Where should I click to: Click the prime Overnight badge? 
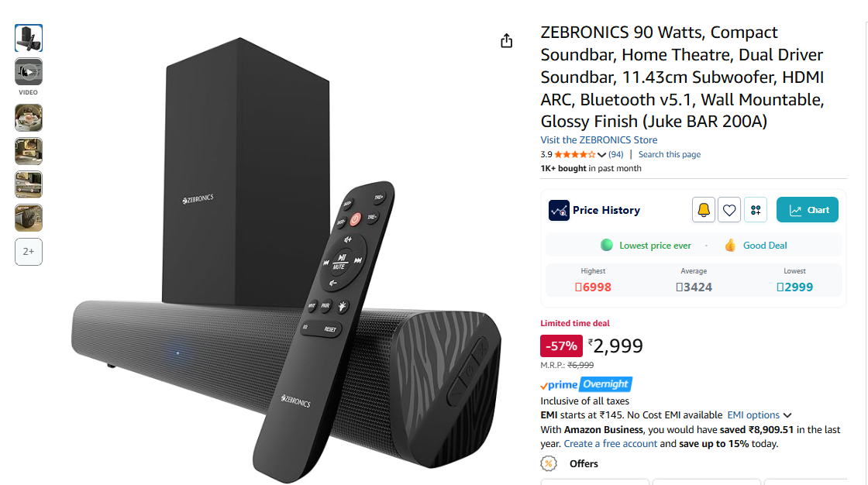tap(586, 384)
